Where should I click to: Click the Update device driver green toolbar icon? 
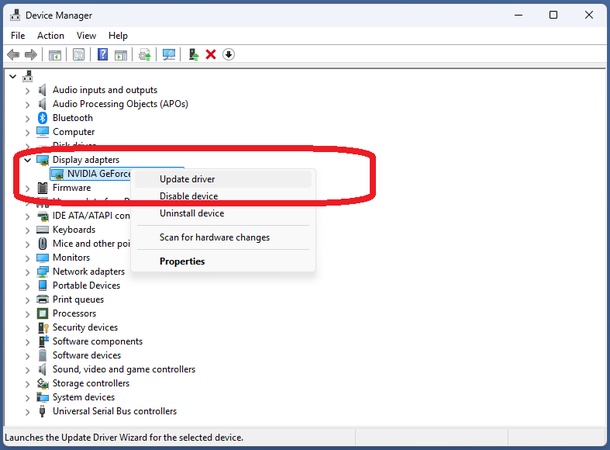tap(193, 54)
